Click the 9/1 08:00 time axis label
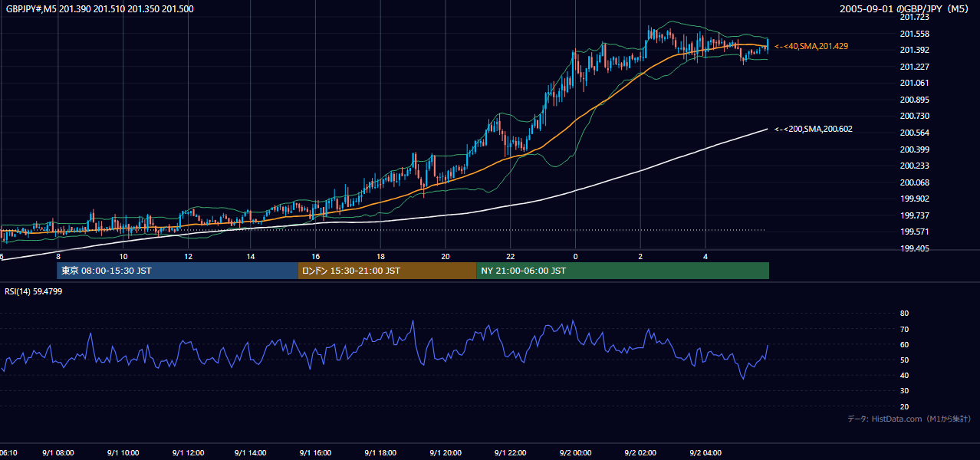The height and width of the screenshot is (460, 980). click(x=58, y=453)
